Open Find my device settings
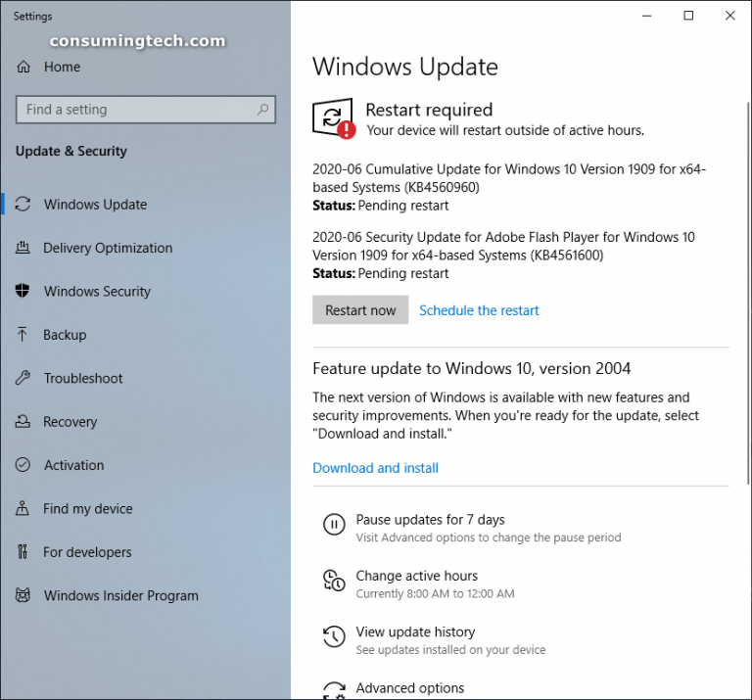Viewport: 752px width, 700px height. click(88, 509)
